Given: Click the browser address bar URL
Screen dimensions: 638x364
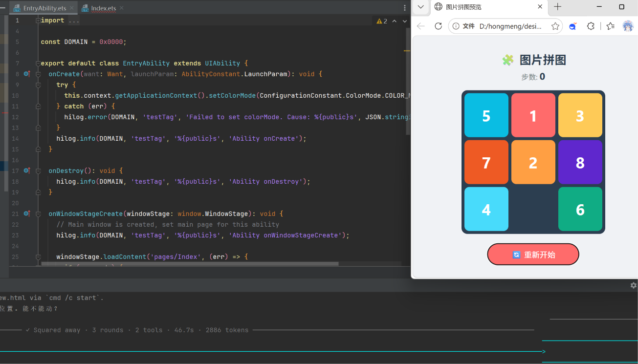Looking at the screenshot, I should click(510, 26).
